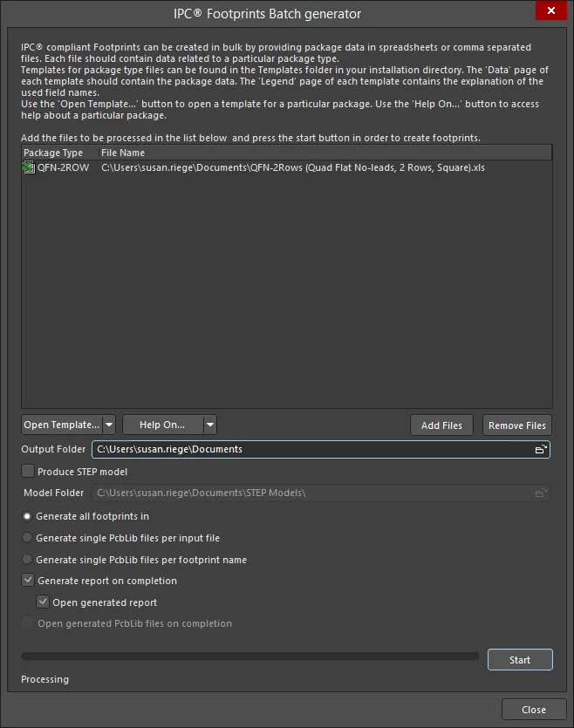
Task: Toggle Generate report on completion checkbox
Action: point(28,581)
